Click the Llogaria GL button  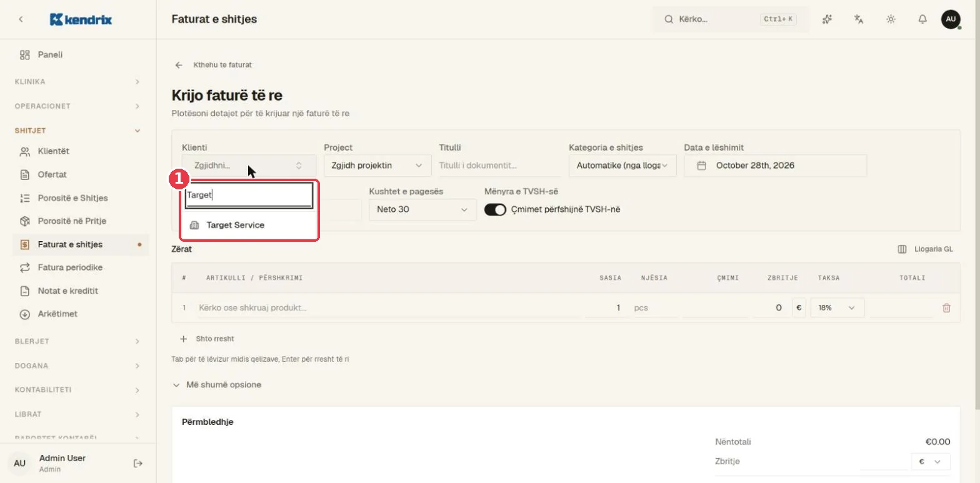click(926, 249)
